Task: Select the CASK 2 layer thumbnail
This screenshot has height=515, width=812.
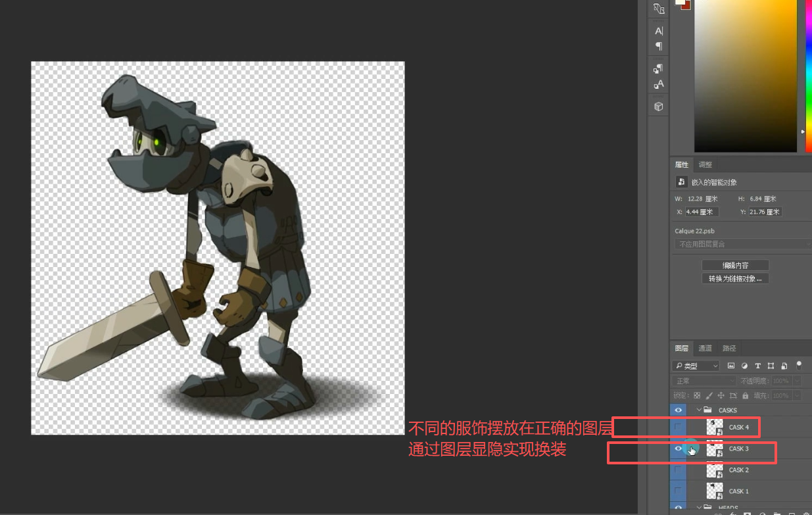Action: [x=715, y=470]
